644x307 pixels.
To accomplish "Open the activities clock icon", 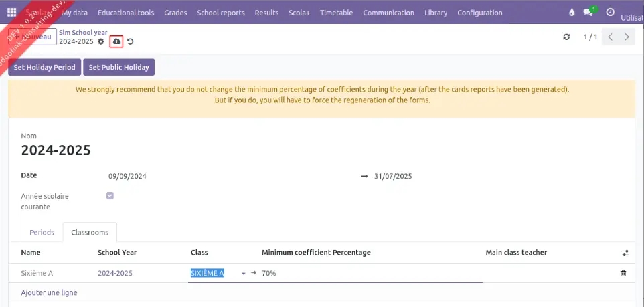I will click(610, 12).
